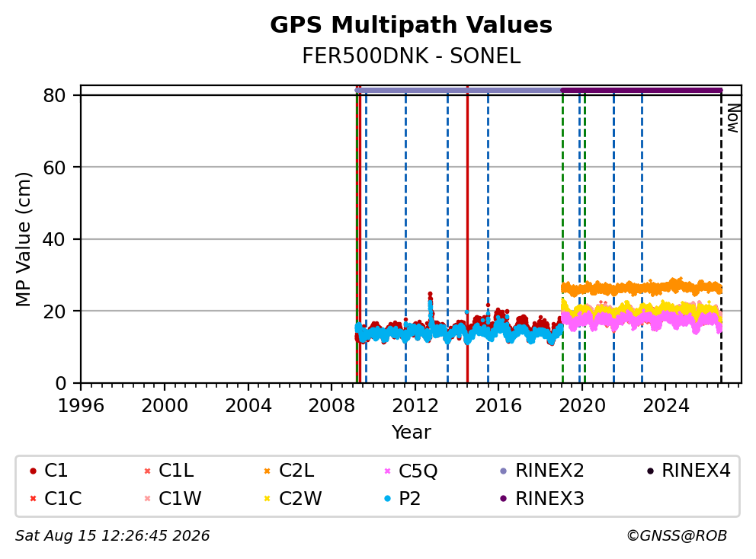This screenshot has height=559, width=756.
Task: Click the ©GNSS@ROB copyright text
Action: (677, 536)
